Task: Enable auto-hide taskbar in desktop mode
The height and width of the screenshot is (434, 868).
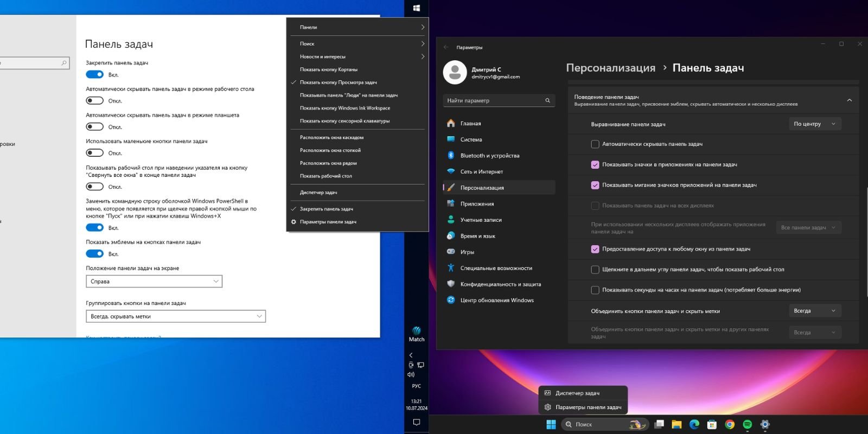Action: (x=94, y=100)
